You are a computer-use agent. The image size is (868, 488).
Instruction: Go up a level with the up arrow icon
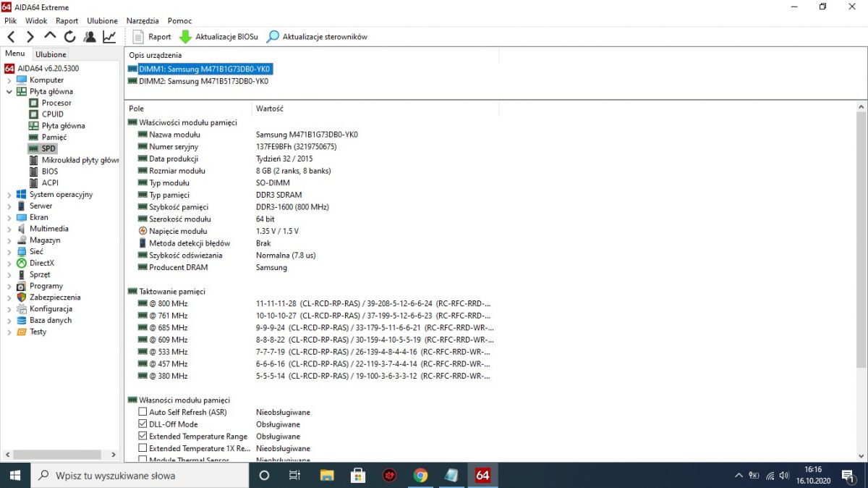50,36
